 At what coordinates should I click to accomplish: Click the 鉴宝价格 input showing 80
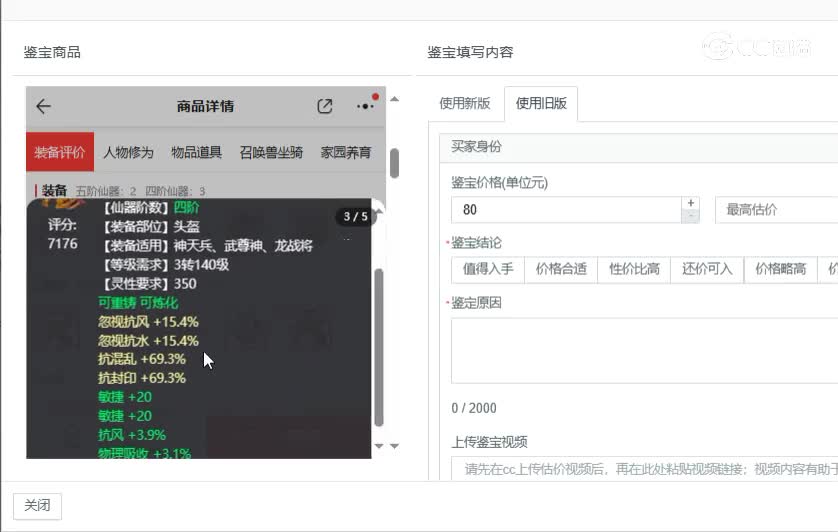click(x=566, y=210)
